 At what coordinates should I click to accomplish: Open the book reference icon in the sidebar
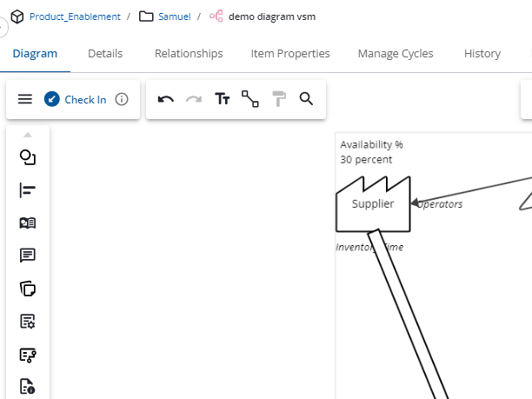pos(28,223)
